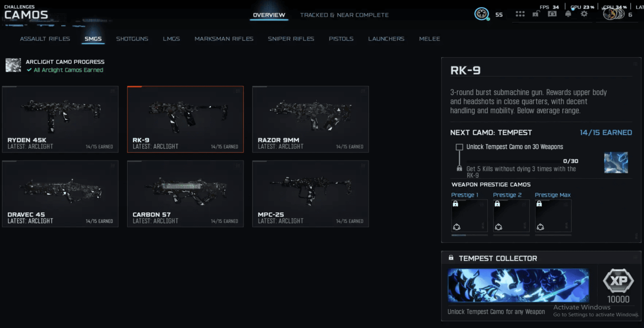Click the lock icon next to Tempest Collector
The width and height of the screenshot is (644, 328).
(451, 258)
